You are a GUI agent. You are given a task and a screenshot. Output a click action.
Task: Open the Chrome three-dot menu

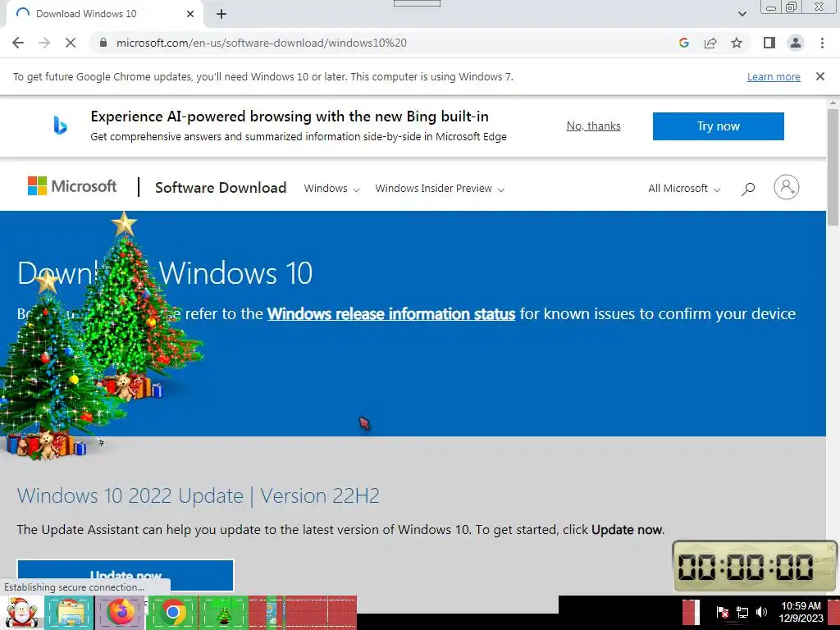822,43
